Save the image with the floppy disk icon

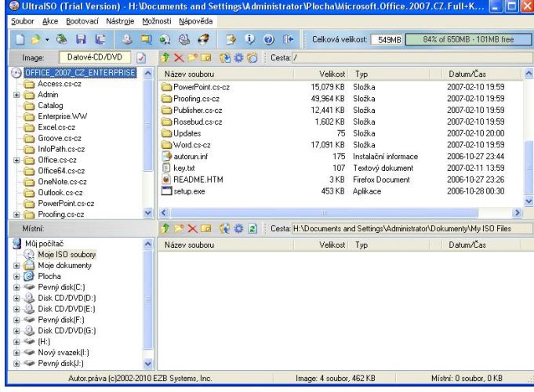81,39
